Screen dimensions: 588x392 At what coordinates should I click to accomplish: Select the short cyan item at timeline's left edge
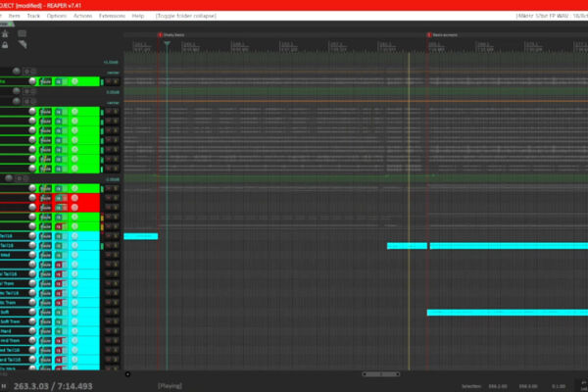point(140,236)
